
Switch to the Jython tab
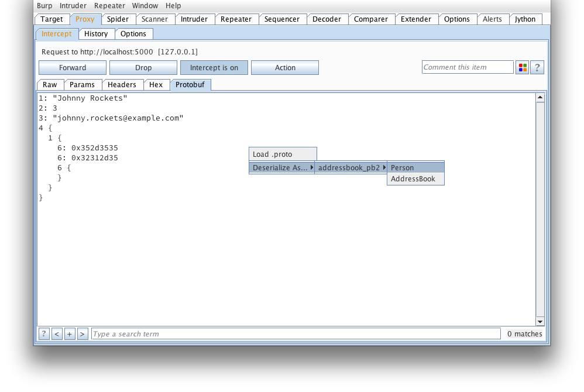pos(525,19)
